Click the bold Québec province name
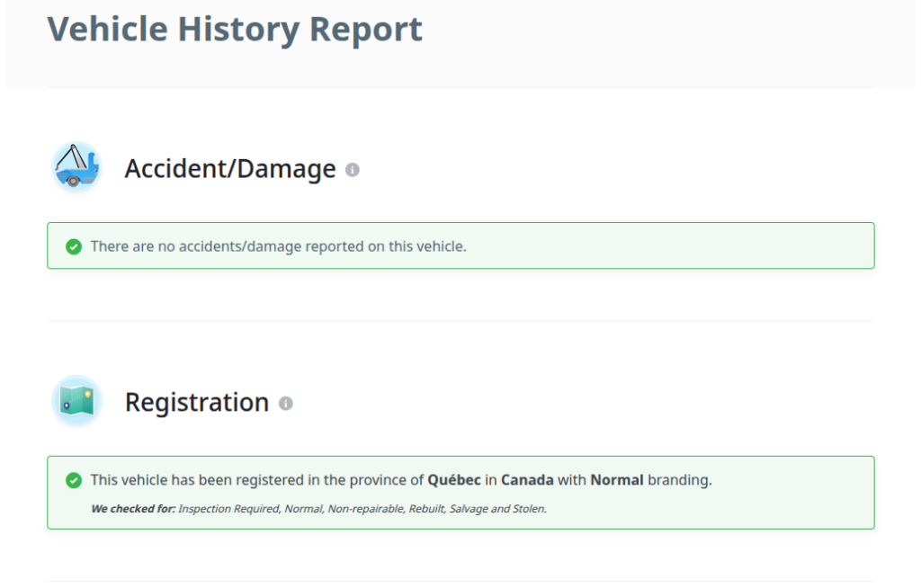Image resolution: width=921 pixels, height=588 pixels. click(x=454, y=480)
